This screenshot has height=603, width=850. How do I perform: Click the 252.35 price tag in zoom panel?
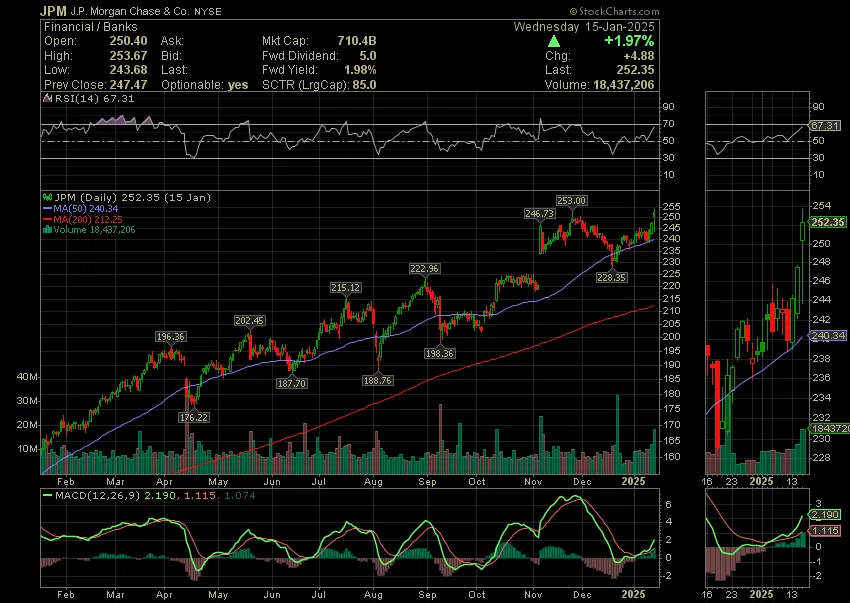pos(828,222)
